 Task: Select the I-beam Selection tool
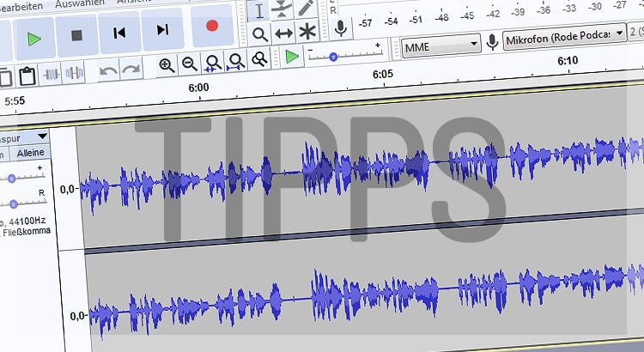261,10
